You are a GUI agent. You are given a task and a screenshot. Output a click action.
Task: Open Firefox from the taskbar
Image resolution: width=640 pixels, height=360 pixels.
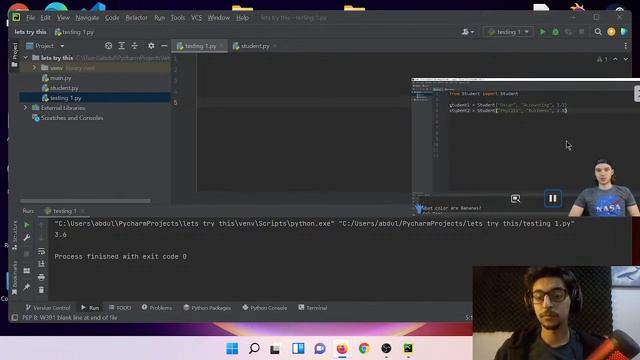pyautogui.click(x=342, y=349)
